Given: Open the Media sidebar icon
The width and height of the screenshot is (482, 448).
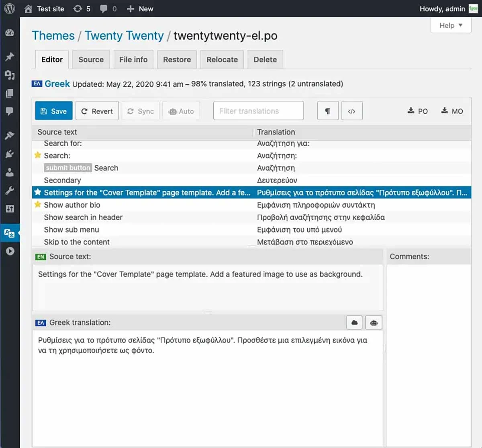Looking at the screenshot, I should point(10,75).
